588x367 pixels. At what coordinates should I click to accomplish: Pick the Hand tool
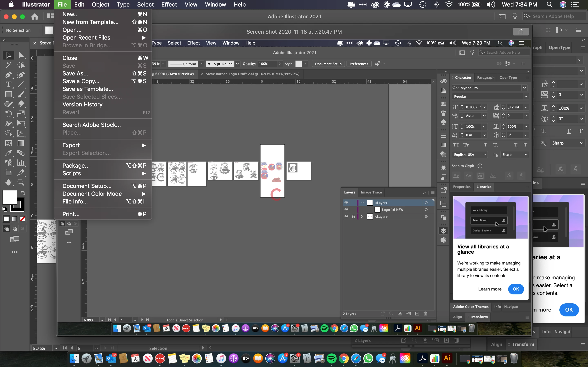pos(8,182)
